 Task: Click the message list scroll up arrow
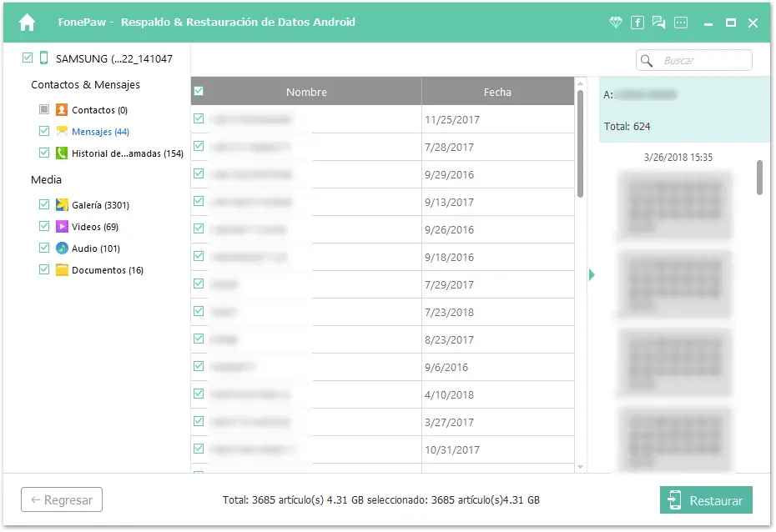pyautogui.click(x=580, y=83)
